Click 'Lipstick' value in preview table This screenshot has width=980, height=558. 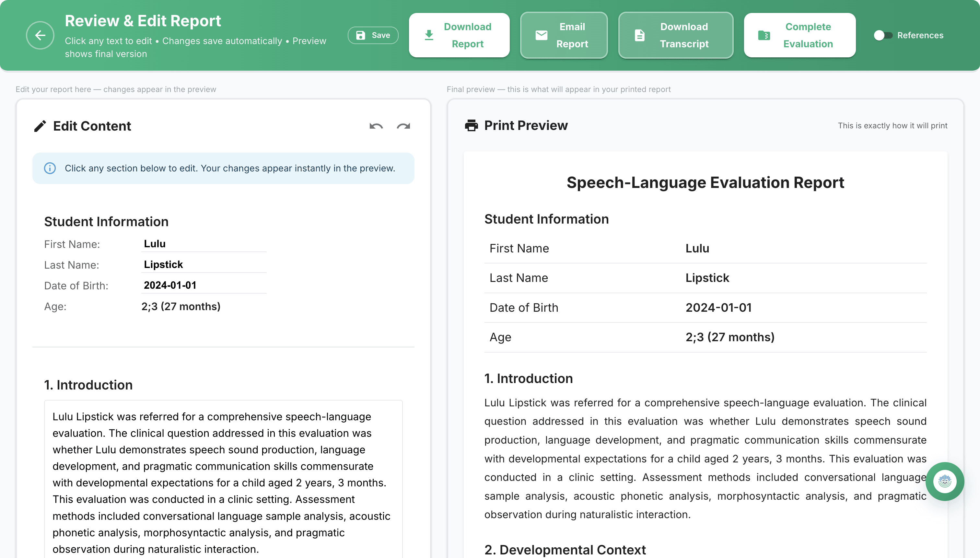(707, 278)
